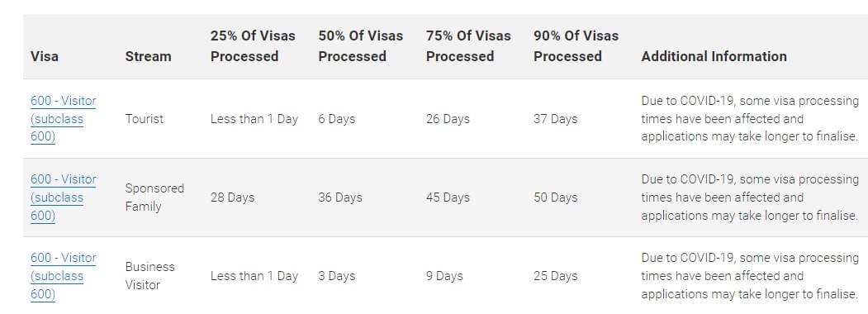This screenshot has width=868, height=314.
Task: Click the Additional Information column header
Action: point(714,56)
